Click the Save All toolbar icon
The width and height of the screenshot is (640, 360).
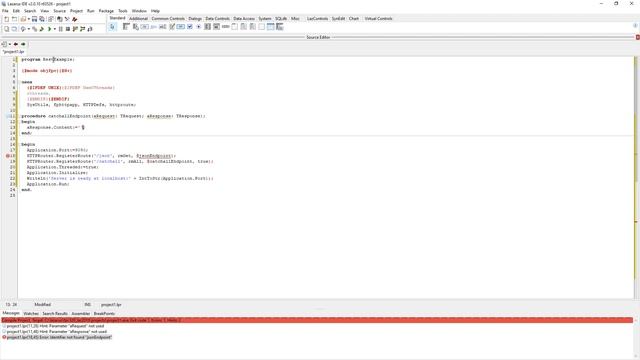(42, 19)
